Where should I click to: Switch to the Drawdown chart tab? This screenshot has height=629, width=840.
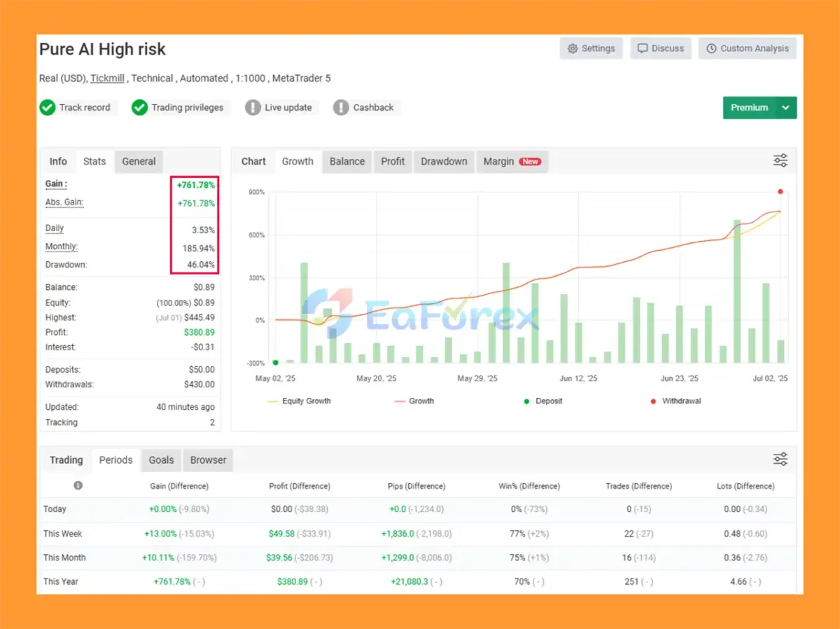tap(444, 161)
